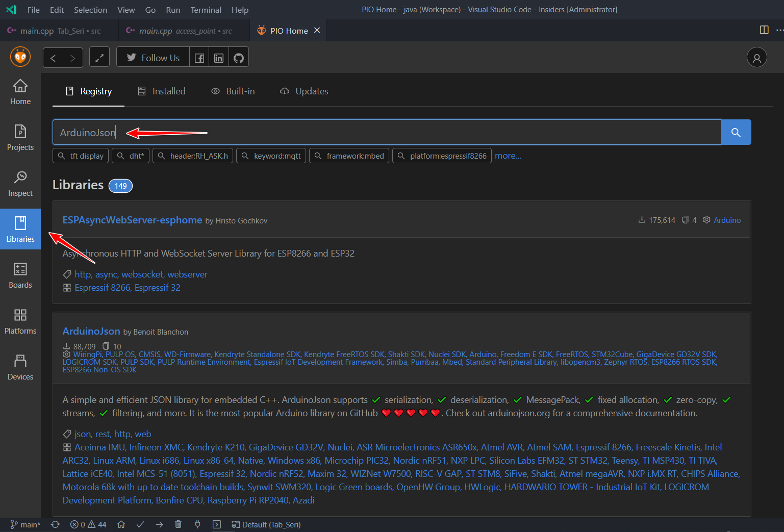Open the Run menu
Screen dimensions: 784x532
point(173,10)
